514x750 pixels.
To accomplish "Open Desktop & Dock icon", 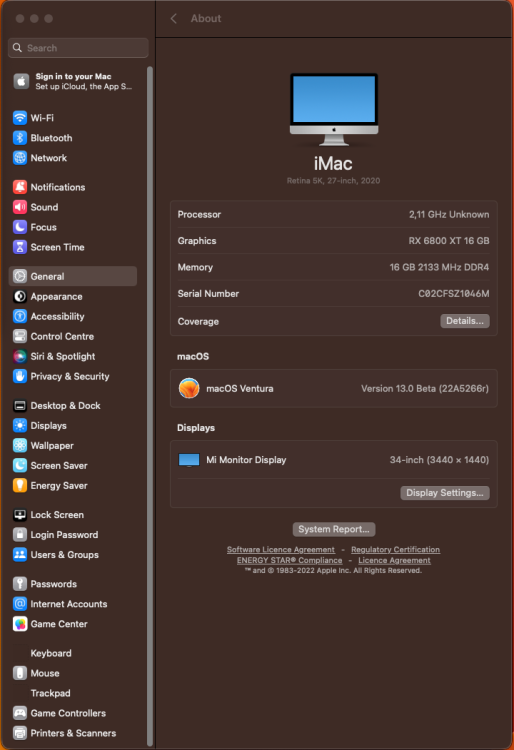I will click(20, 406).
